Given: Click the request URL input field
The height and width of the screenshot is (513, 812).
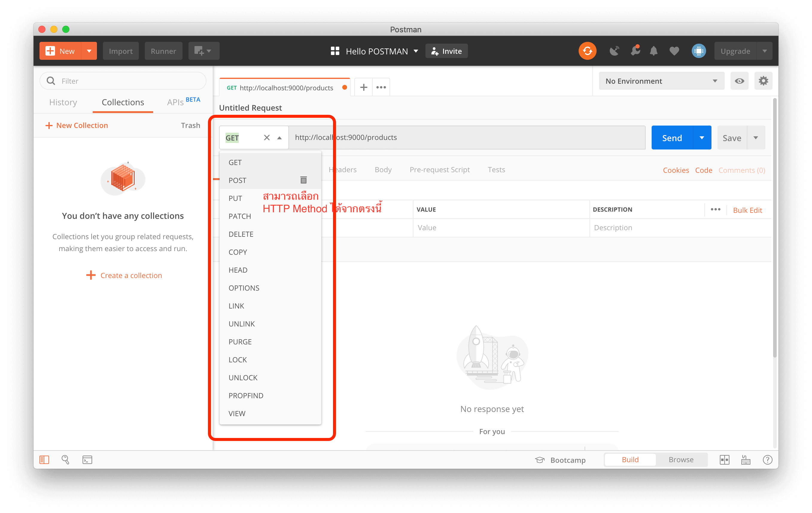Looking at the screenshot, I should pos(467,138).
